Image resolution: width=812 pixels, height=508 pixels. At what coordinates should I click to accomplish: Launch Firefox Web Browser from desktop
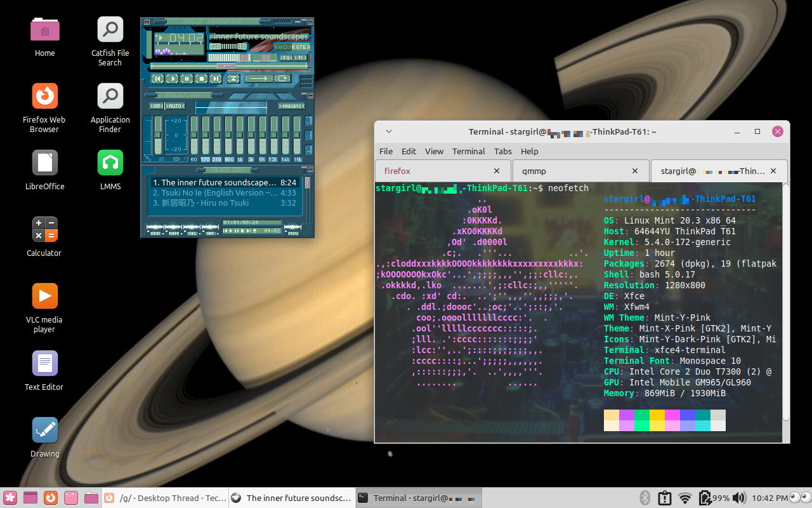tap(44, 108)
